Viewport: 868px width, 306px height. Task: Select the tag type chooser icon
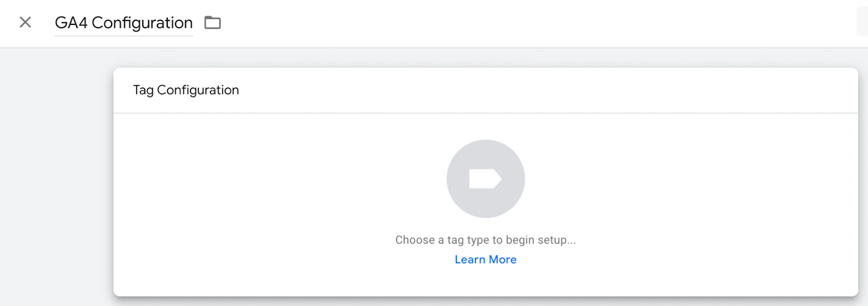486,178
